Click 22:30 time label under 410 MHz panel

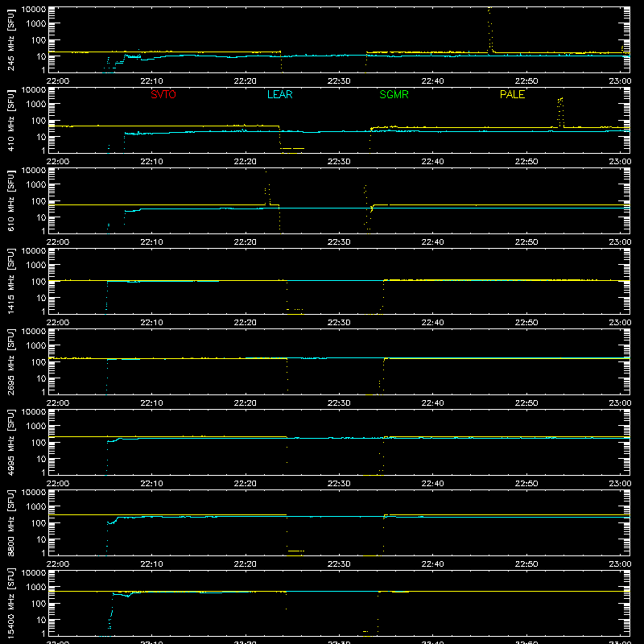click(339, 162)
